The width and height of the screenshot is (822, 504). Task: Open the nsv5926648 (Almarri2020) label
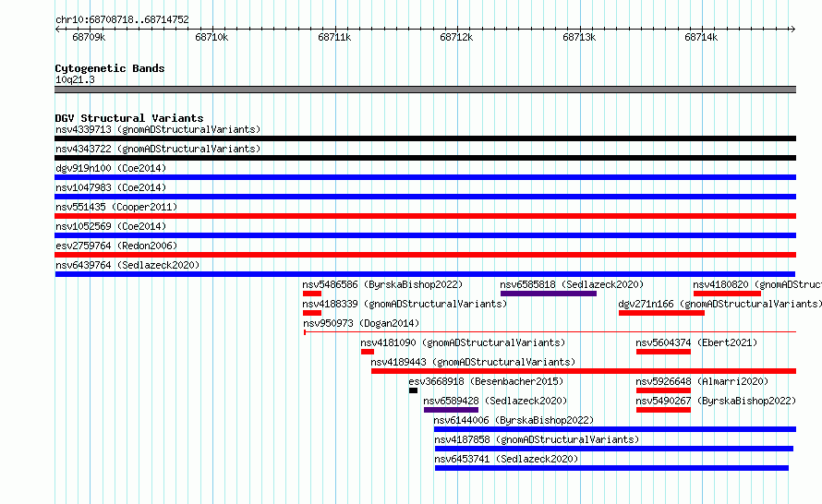point(702,381)
